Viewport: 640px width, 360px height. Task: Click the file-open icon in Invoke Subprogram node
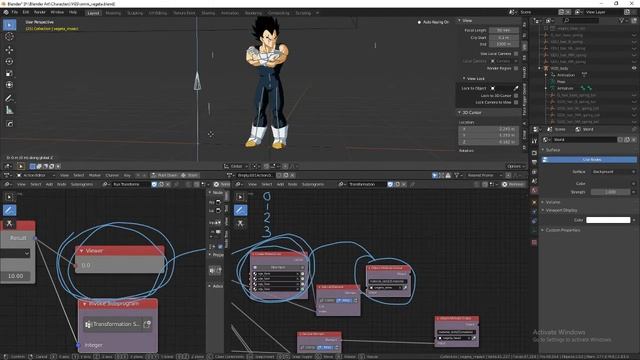(x=147, y=324)
